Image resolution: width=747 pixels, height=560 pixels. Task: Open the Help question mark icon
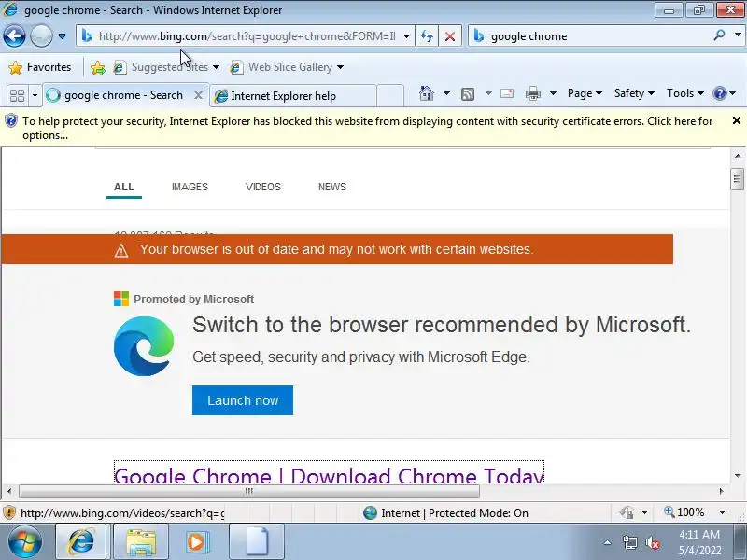pyautogui.click(x=719, y=93)
